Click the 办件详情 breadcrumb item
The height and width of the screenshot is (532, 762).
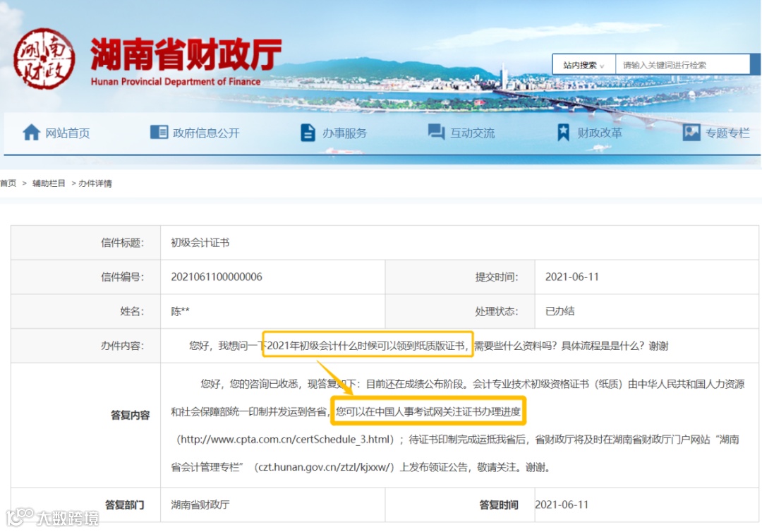(95, 183)
